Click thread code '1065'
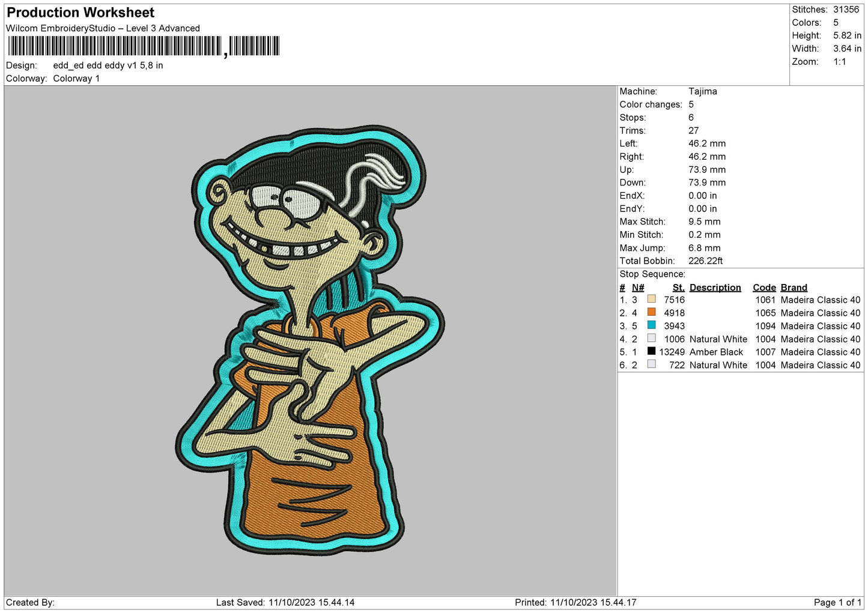 tap(765, 313)
